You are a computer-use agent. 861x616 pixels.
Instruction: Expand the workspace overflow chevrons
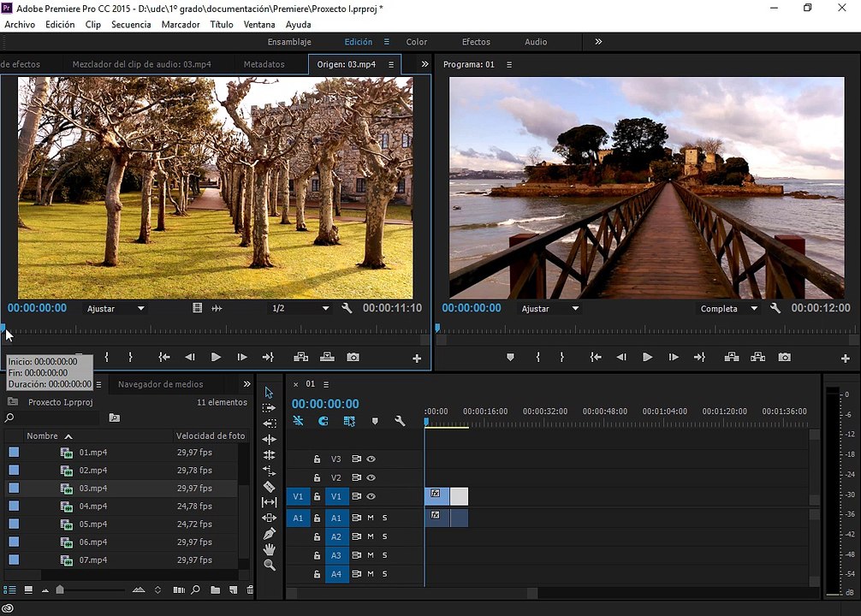[598, 42]
